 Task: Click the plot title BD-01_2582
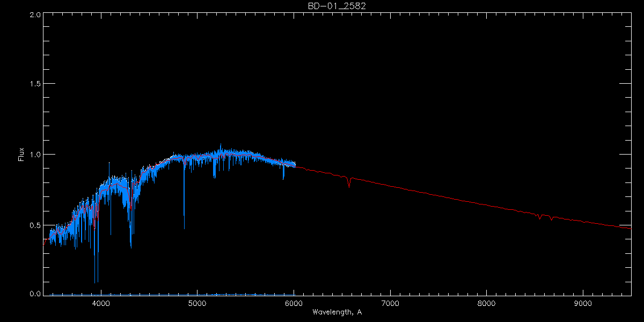(x=337, y=5)
